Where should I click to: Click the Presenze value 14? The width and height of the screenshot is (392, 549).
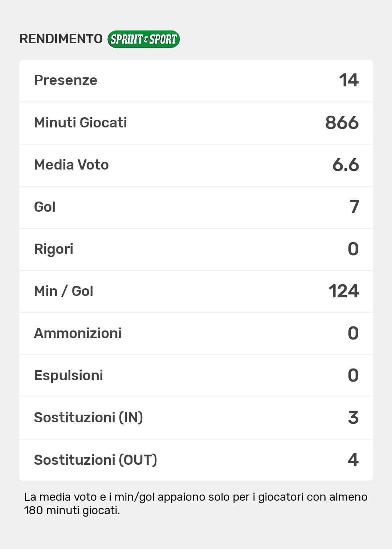click(348, 80)
